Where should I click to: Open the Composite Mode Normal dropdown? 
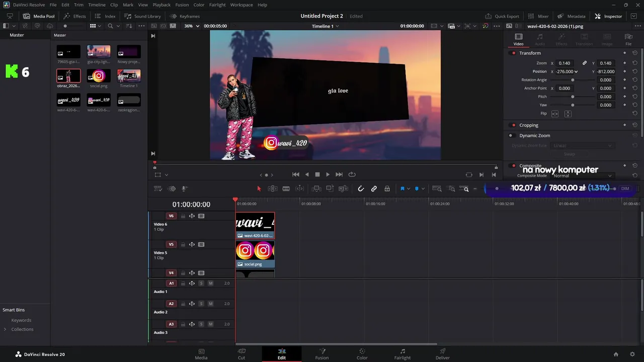pos(582,175)
